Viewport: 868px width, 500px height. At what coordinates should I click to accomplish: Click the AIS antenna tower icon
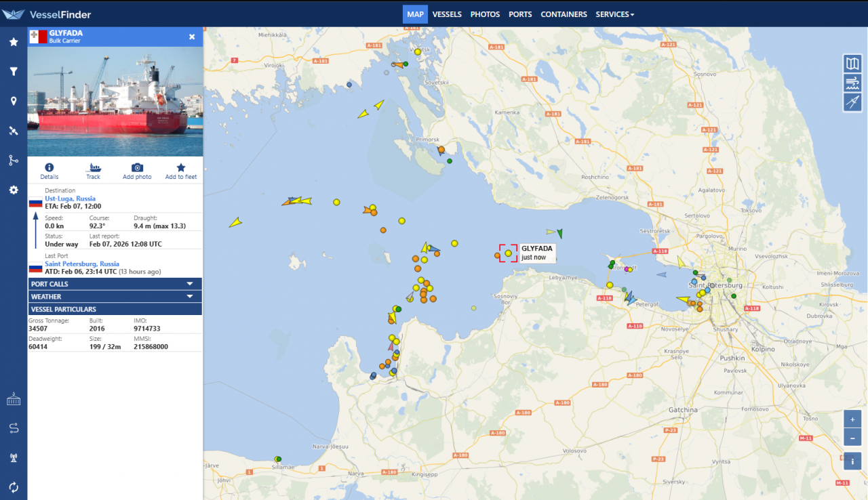[14, 457]
